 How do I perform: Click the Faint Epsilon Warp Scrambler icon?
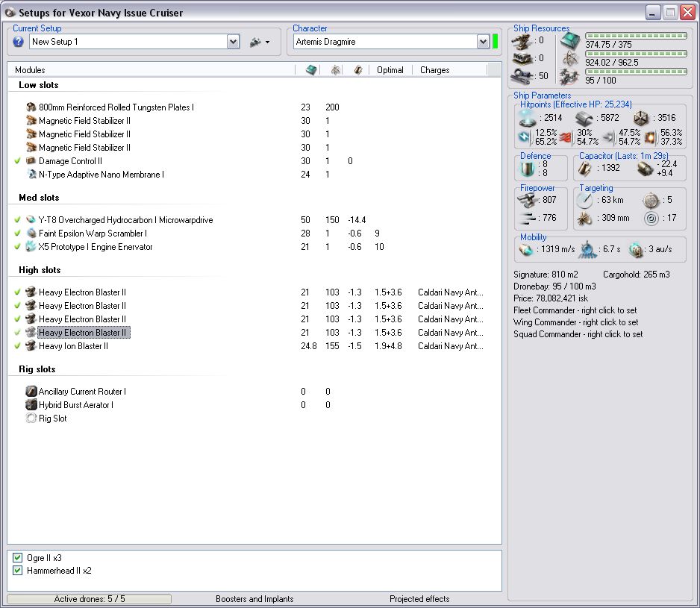coord(31,234)
